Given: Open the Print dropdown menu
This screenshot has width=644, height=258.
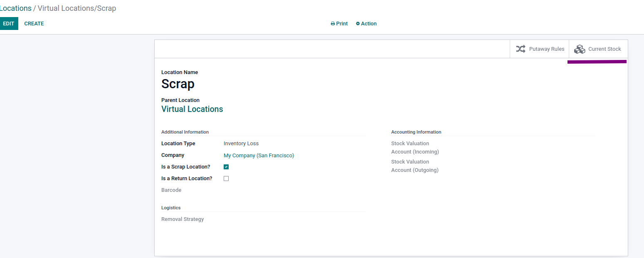Looking at the screenshot, I should click(x=339, y=24).
